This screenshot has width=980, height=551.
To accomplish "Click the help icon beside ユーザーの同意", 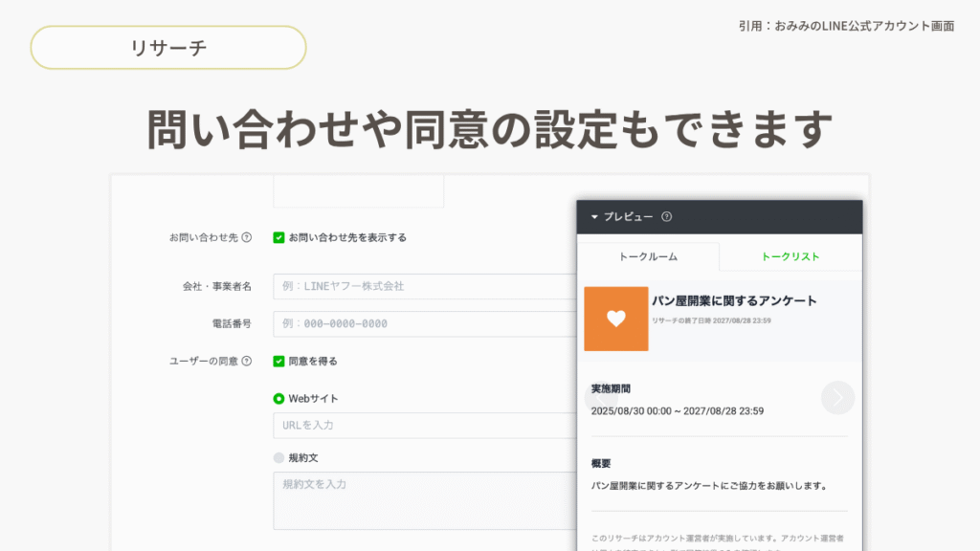I will (x=247, y=362).
